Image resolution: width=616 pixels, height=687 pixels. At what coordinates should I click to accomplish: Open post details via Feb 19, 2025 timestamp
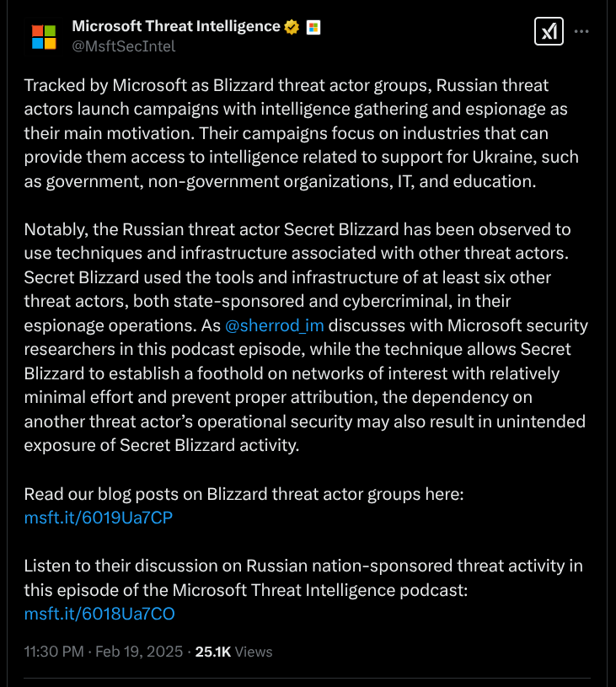[x=138, y=652]
